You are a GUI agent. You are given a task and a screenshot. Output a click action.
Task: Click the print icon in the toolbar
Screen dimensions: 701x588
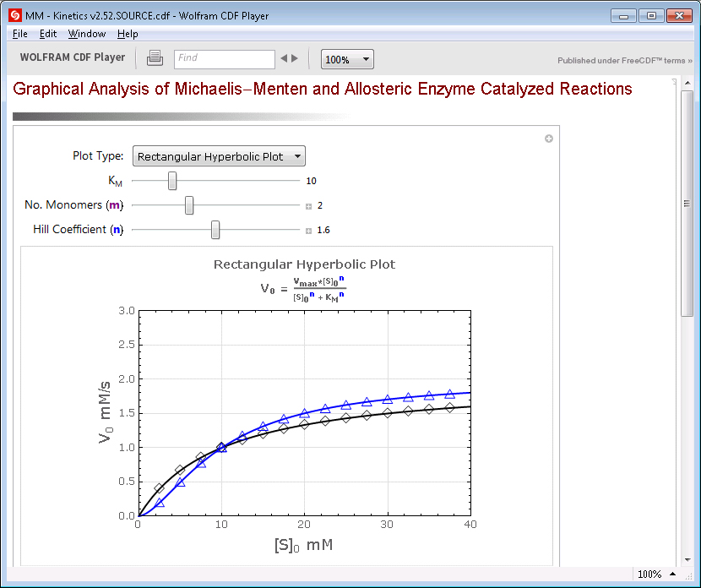coord(154,59)
